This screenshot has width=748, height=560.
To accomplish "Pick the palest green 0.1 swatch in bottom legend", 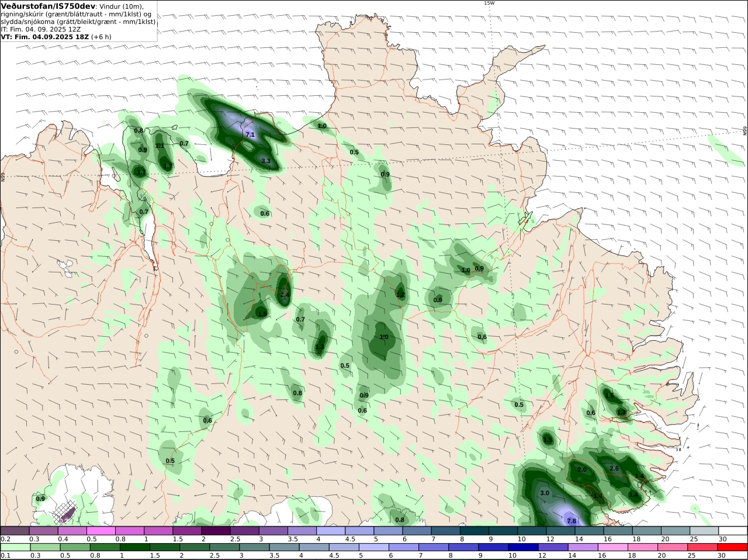I will [x=15, y=548].
